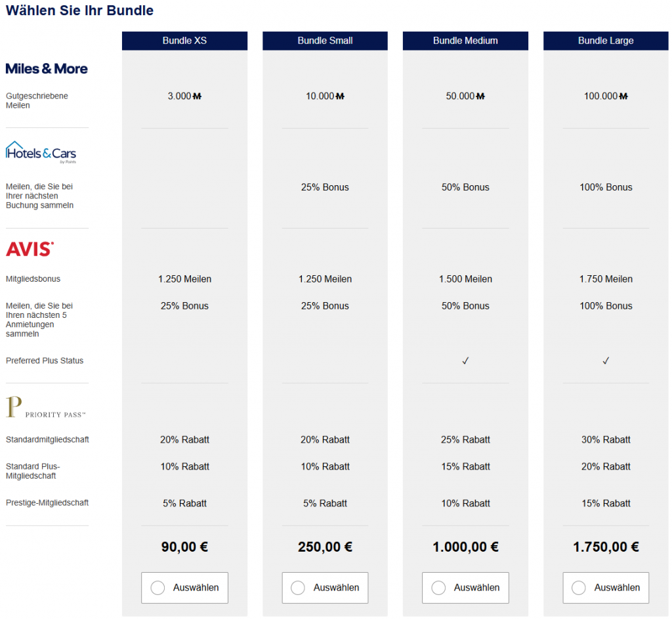The height and width of the screenshot is (620, 672).
Task: Click the Preferred Plus checkmark under Bundle Large
Action: [606, 361]
